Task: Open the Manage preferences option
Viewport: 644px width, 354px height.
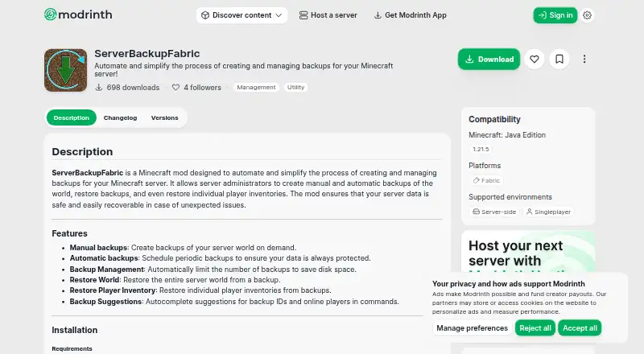Action: [472, 328]
